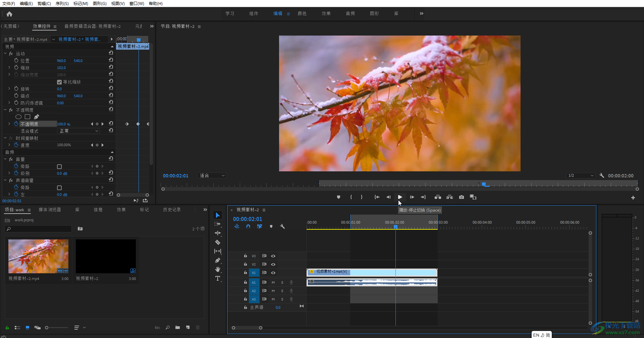Viewport: 644px width, 338px height.
Task: Go to previous opacity keyframe
Action: click(x=92, y=124)
